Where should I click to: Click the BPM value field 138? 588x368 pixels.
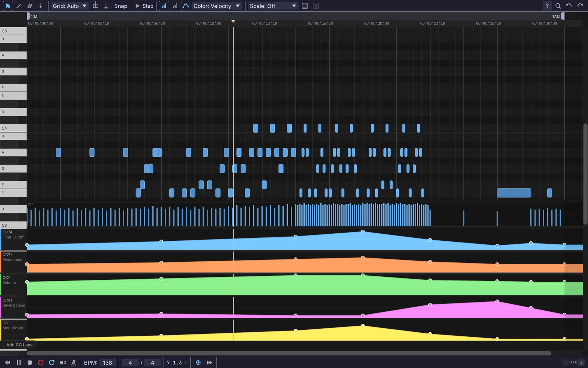pos(108,362)
